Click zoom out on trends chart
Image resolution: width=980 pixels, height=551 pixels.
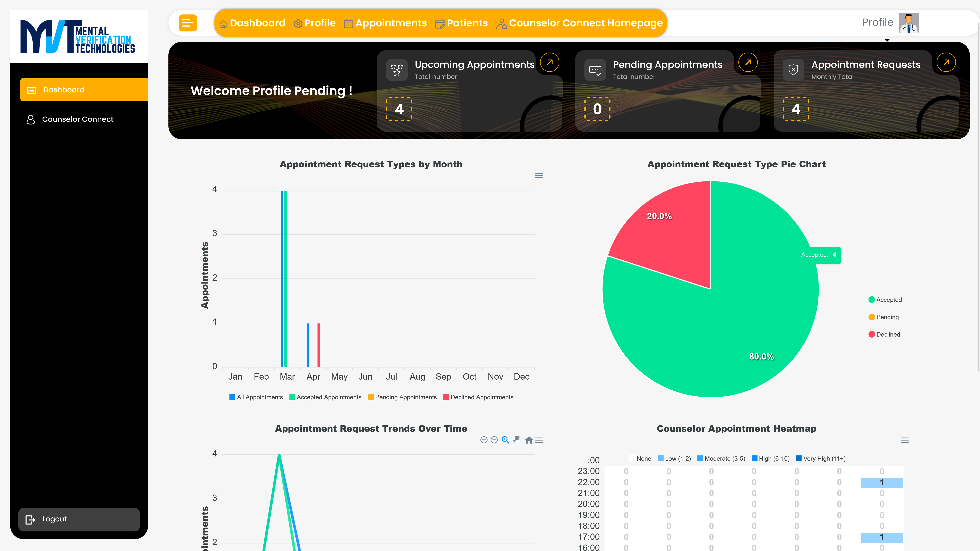(494, 440)
